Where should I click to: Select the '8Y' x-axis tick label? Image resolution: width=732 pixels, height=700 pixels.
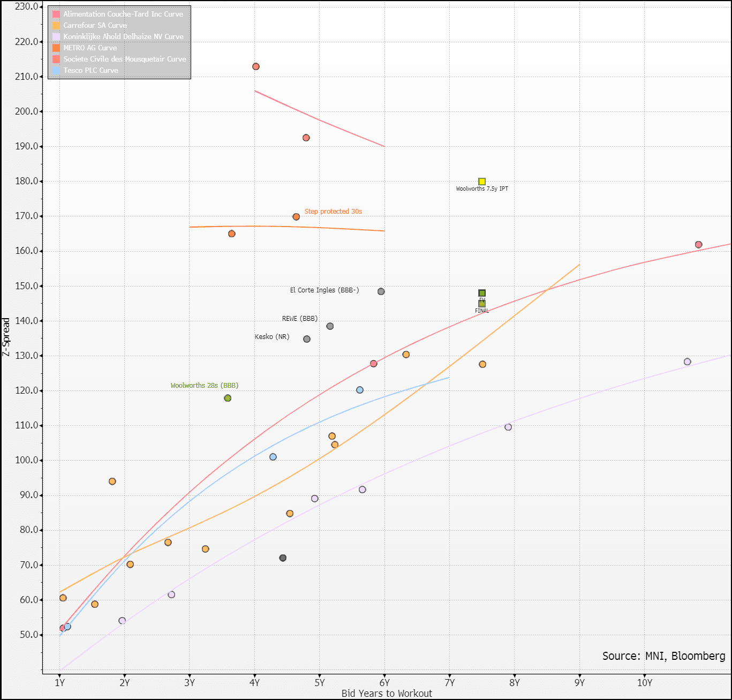point(515,683)
